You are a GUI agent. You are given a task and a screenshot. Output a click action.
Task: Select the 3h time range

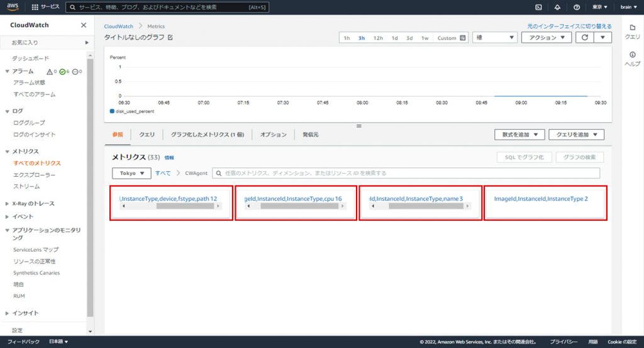[x=362, y=38]
